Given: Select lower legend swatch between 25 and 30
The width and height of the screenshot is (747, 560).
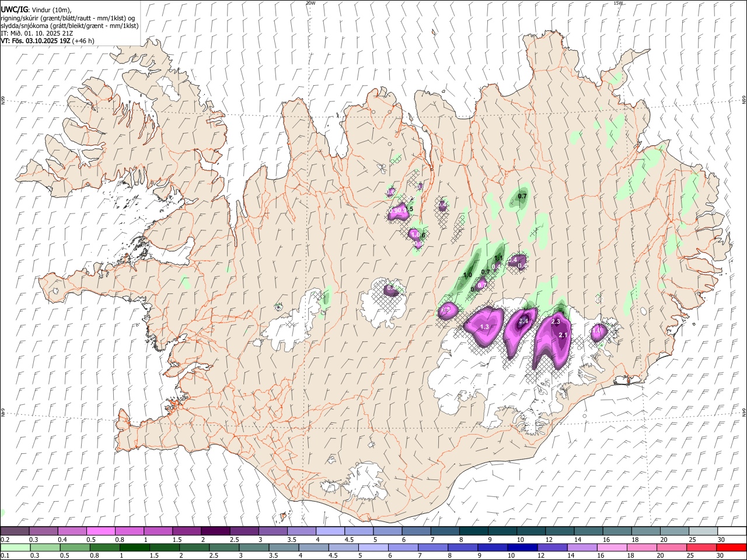Looking at the screenshot, I should click(x=702, y=547).
